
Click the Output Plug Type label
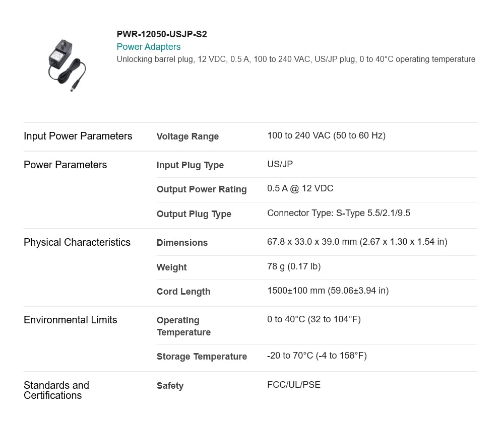tap(194, 214)
